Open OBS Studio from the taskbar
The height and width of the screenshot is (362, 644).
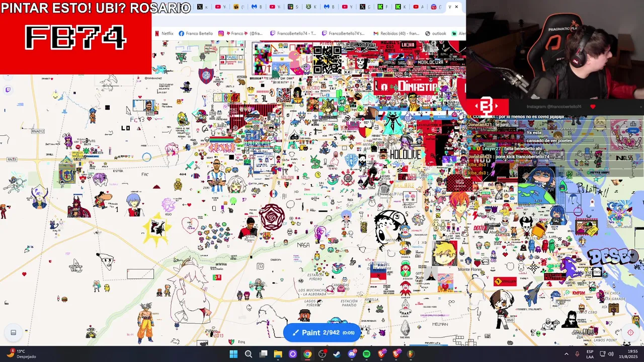(x=323, y=354)
